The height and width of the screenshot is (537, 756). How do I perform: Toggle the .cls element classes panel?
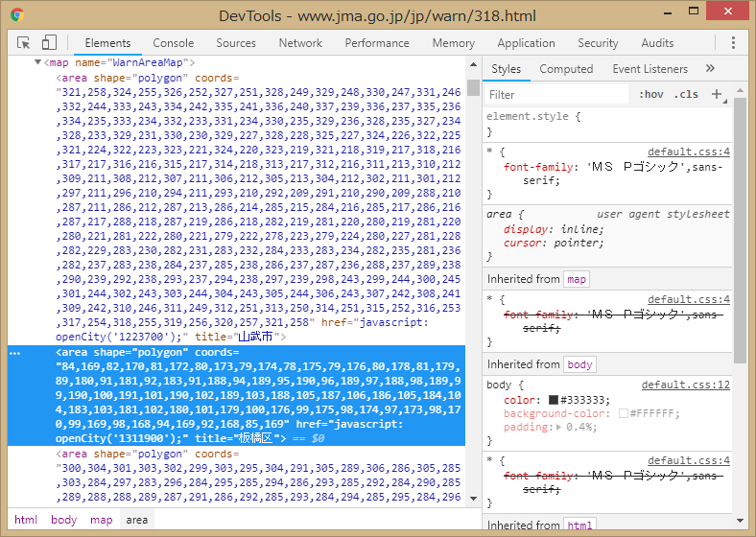pos(686,94)
